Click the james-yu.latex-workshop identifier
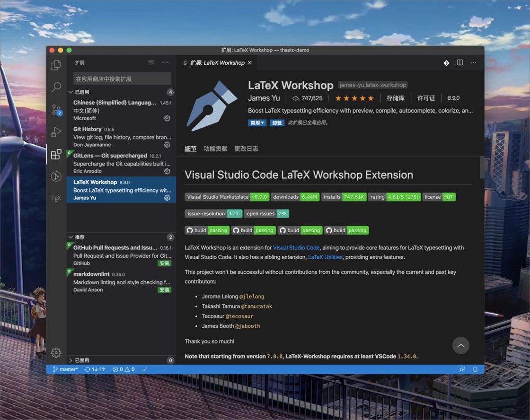The image size is (530, 420). pos(373,85)
